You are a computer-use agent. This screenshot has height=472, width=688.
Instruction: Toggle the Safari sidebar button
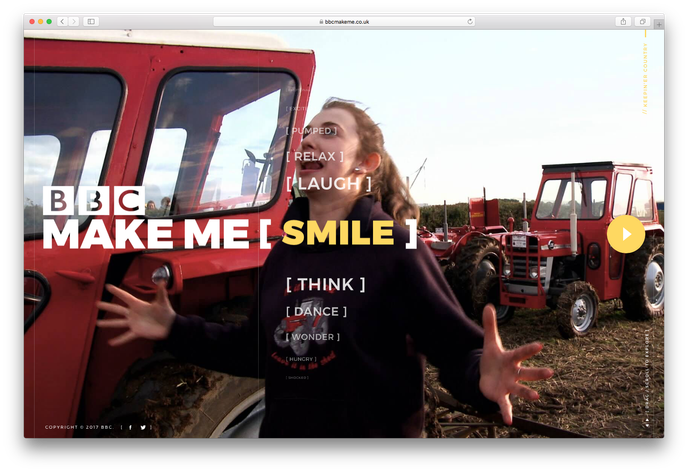[x=91, y=21]
